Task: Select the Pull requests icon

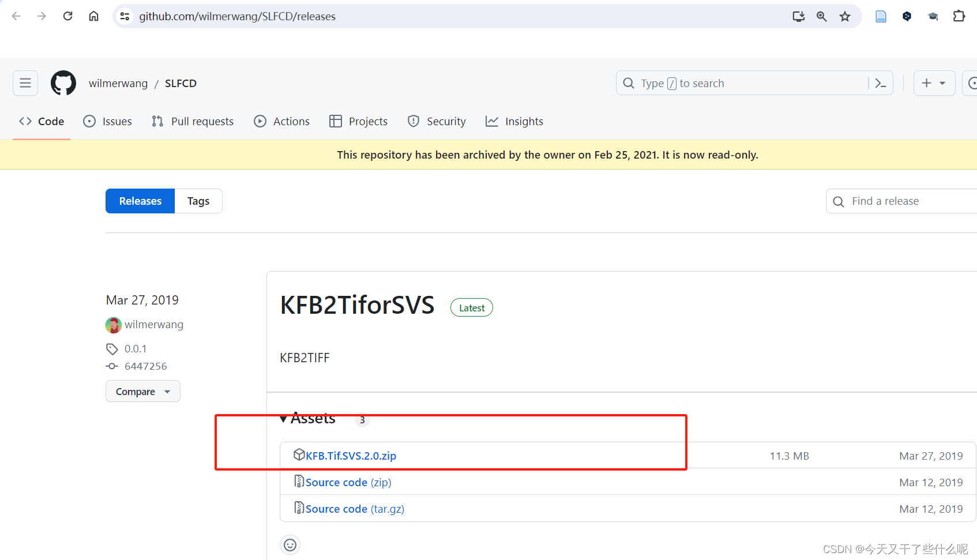Action: [157, 121]
